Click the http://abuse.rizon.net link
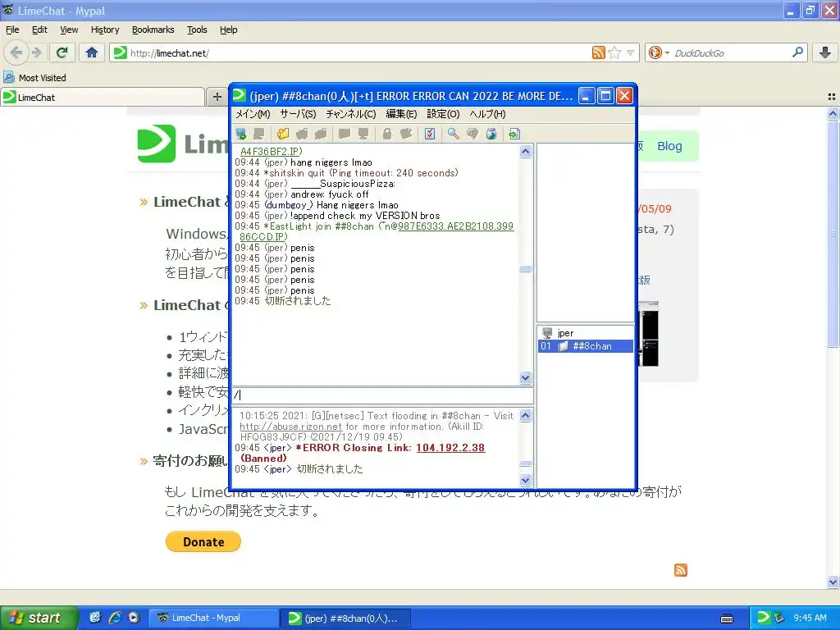Screen dimensions: 840x630 [x=290, y=427]
